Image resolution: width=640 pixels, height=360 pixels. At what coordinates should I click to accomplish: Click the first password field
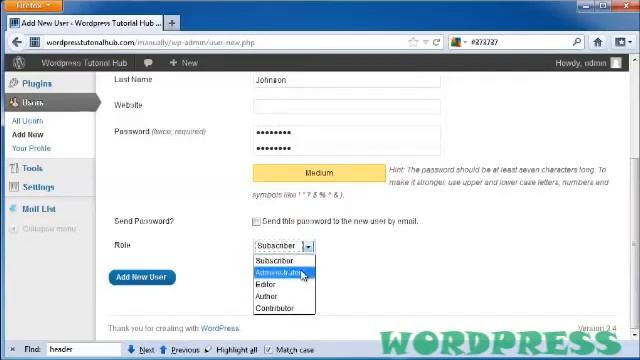click(x=347, y=133)
